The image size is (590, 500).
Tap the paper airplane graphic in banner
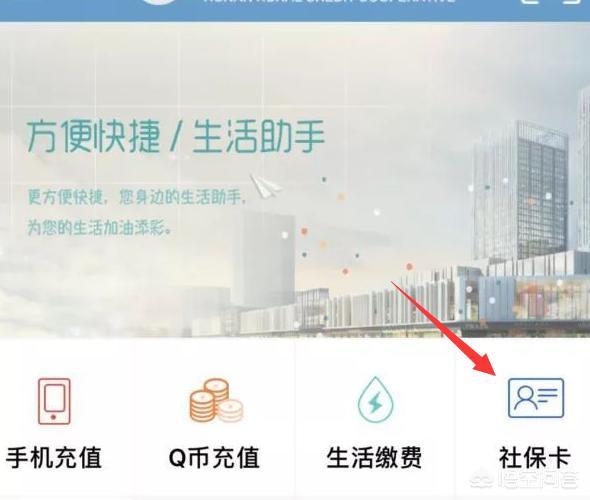265,186
